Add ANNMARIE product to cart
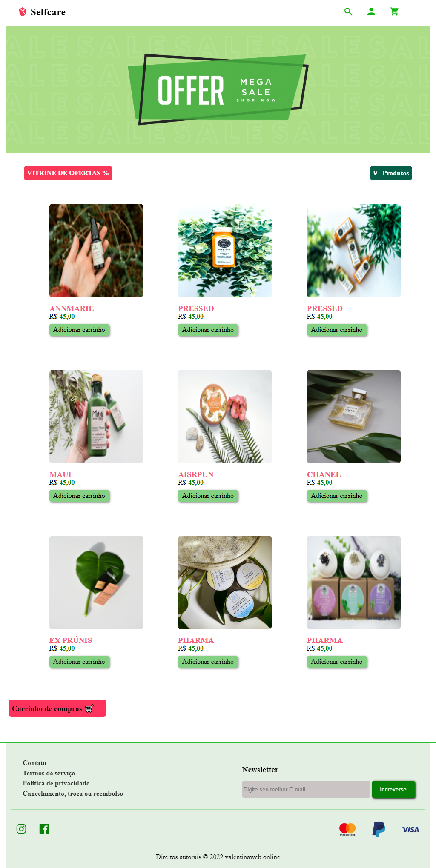 tap(79, 330)
